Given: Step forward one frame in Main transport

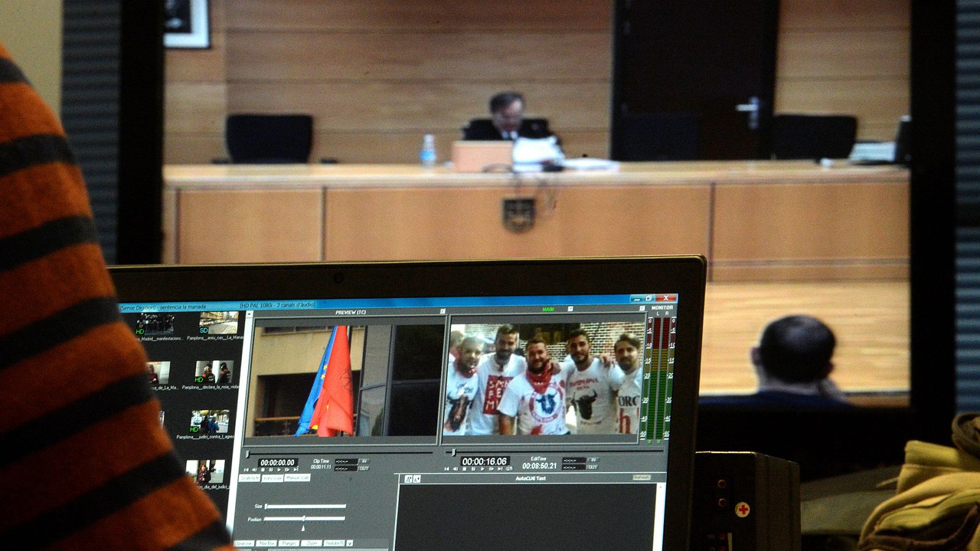Looking at the screenshot, I should tap(491, 469).
